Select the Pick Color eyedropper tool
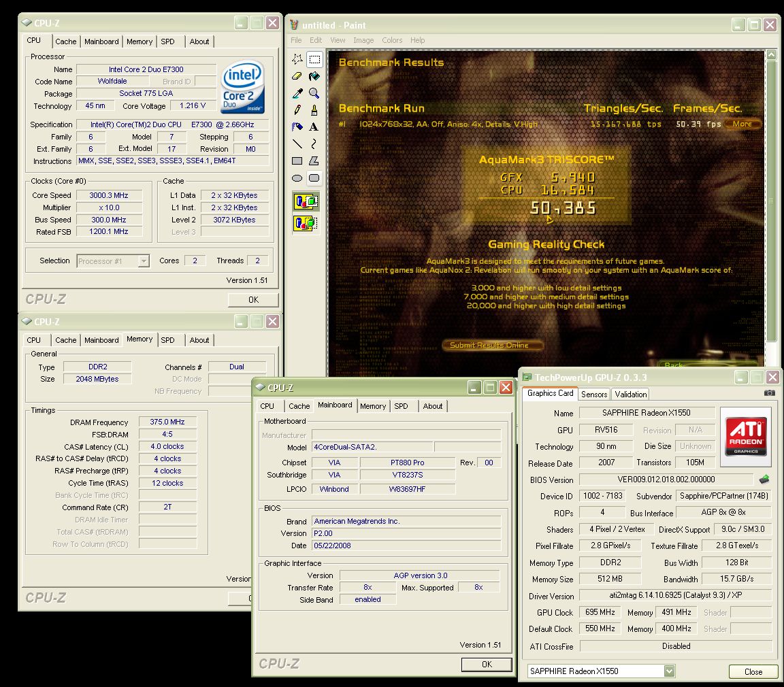This screenshot has width=784, height=687. coord(297,93)
